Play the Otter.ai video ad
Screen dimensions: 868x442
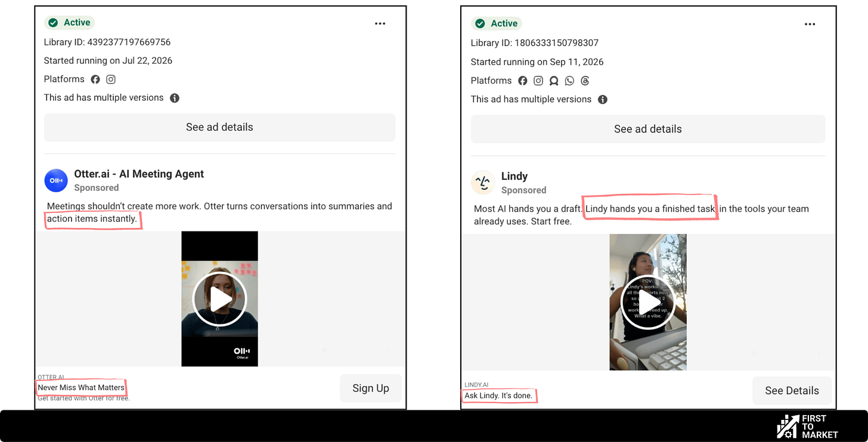(x=220, y=299)
